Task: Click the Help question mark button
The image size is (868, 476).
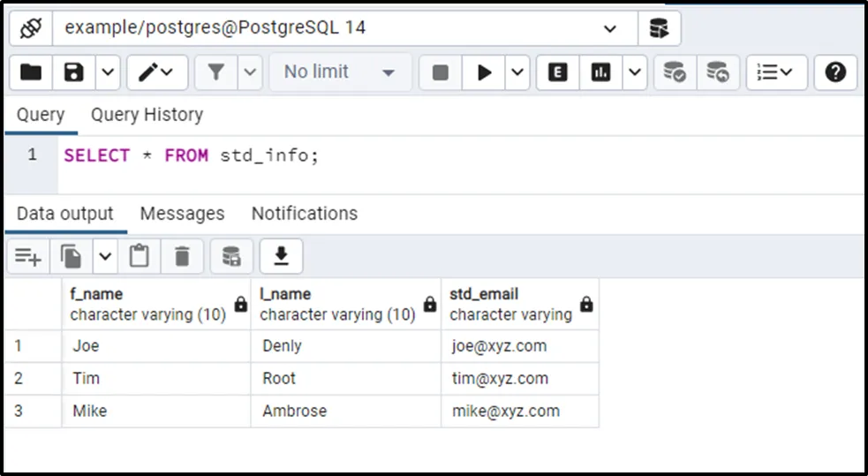Action: coord(835,72)
